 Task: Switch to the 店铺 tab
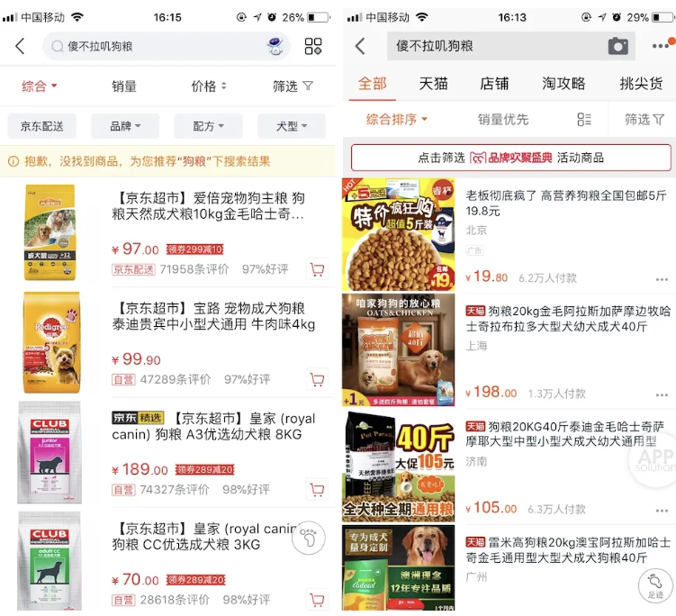click(x=494, y=83)
